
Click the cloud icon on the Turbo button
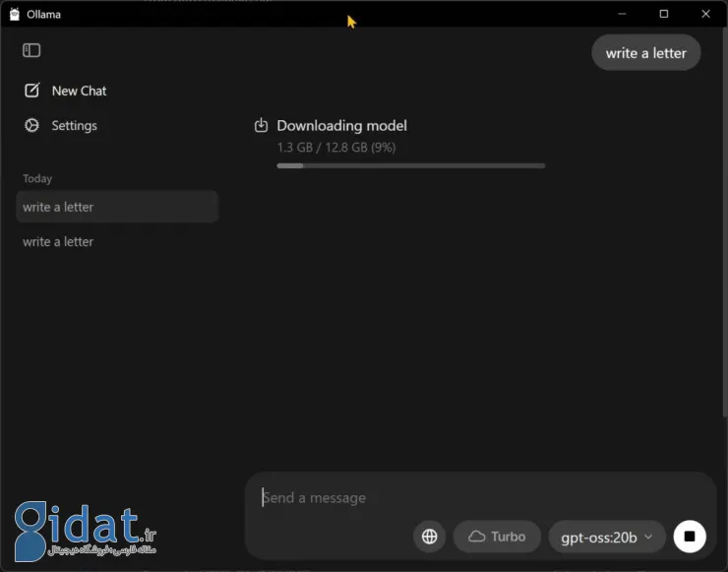(477, 537)
